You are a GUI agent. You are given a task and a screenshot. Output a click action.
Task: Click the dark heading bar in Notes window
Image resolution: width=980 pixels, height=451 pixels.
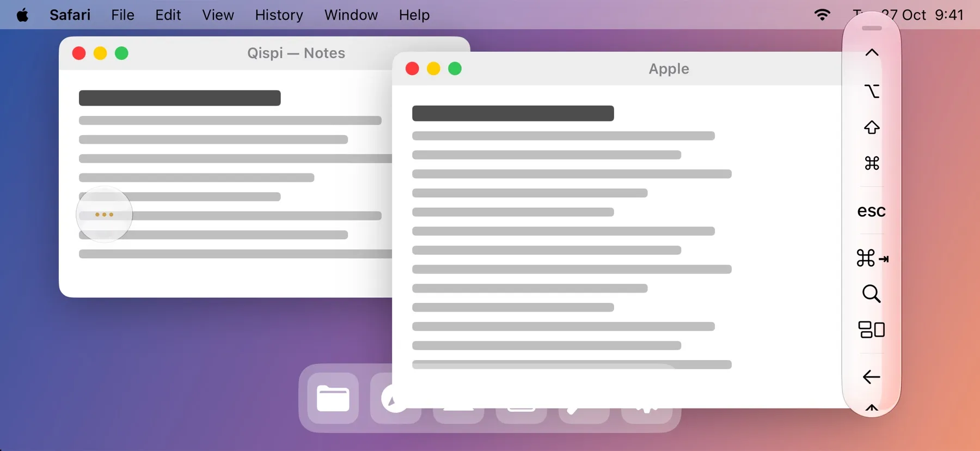coord(180,98)
